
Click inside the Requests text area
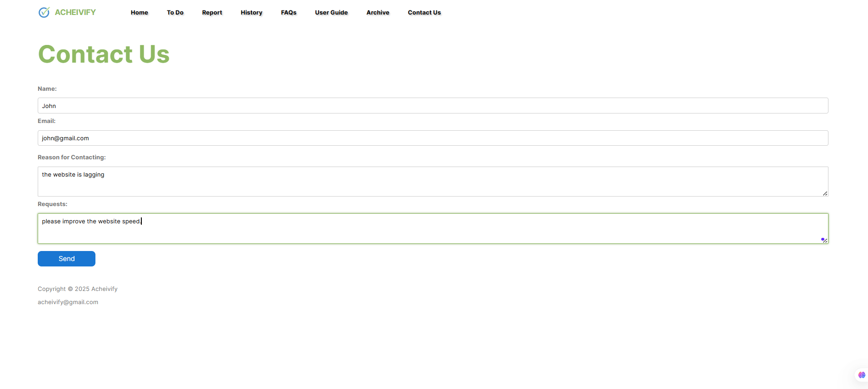433,228
